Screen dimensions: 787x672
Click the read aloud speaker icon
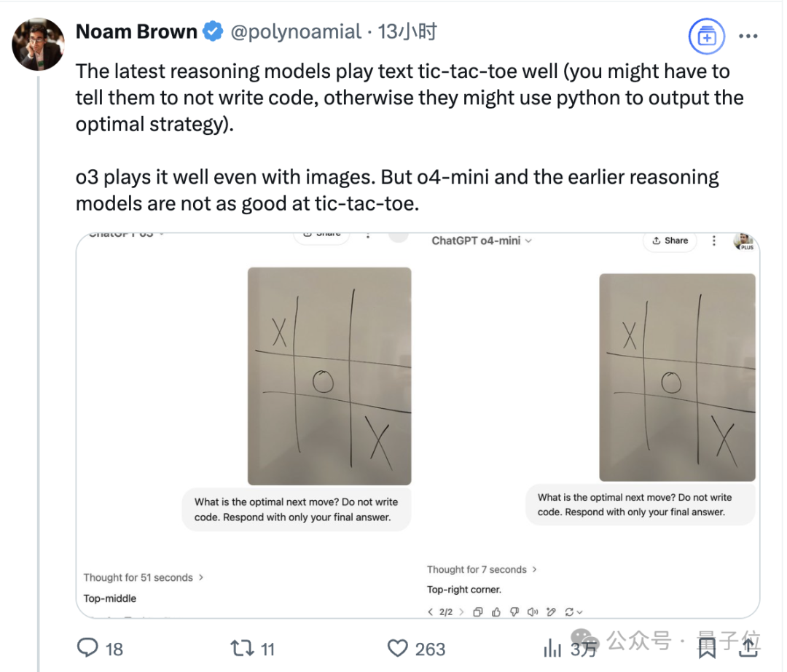pos(533,612)
